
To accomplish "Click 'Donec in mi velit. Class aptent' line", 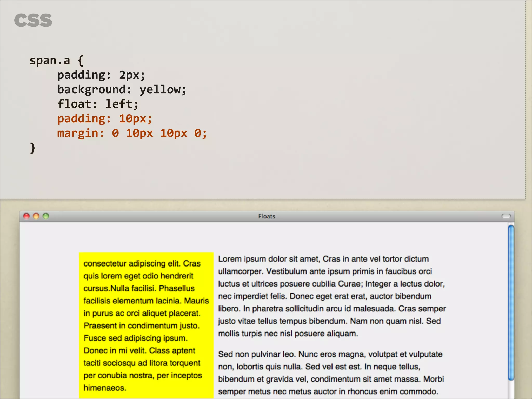I will coord(139,351).
